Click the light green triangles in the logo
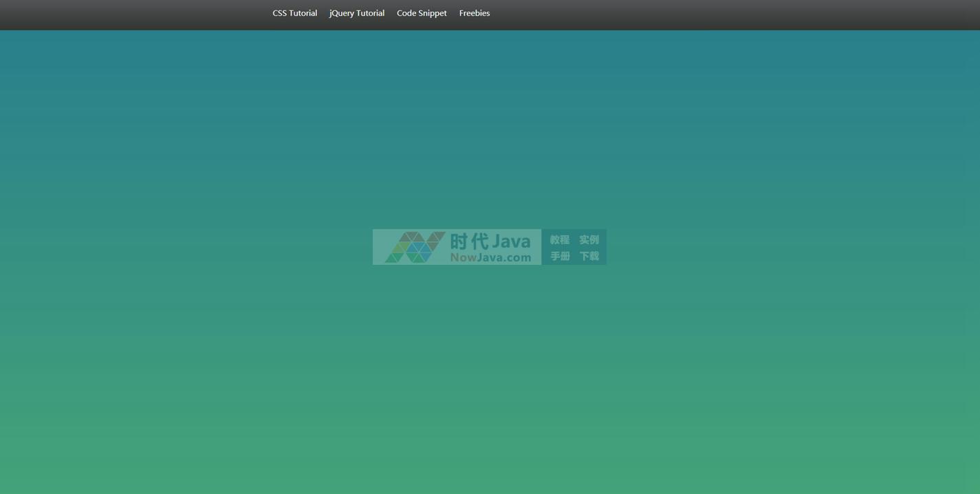Viewport: 980px width, 494px height. [402, 246]
